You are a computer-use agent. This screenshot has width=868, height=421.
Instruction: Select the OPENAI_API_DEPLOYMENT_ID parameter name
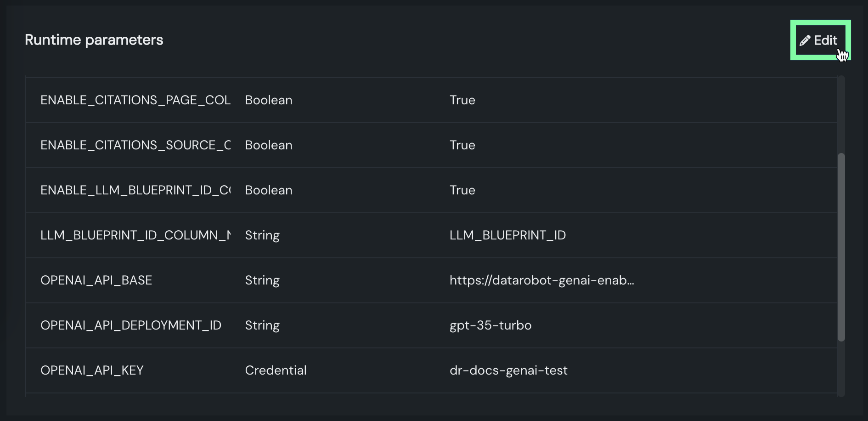131,325
